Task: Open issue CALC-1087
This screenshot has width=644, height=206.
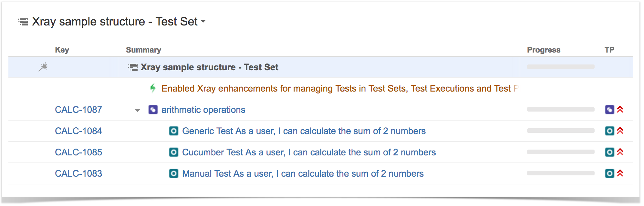Action: 78,110
